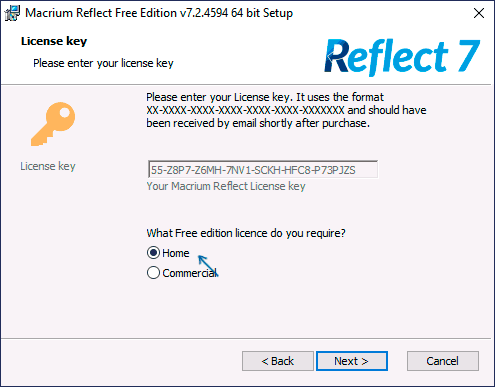495x387 pixels.
Task: Click the 'License key' label under key icon
Action: click(x=48, y=166)
